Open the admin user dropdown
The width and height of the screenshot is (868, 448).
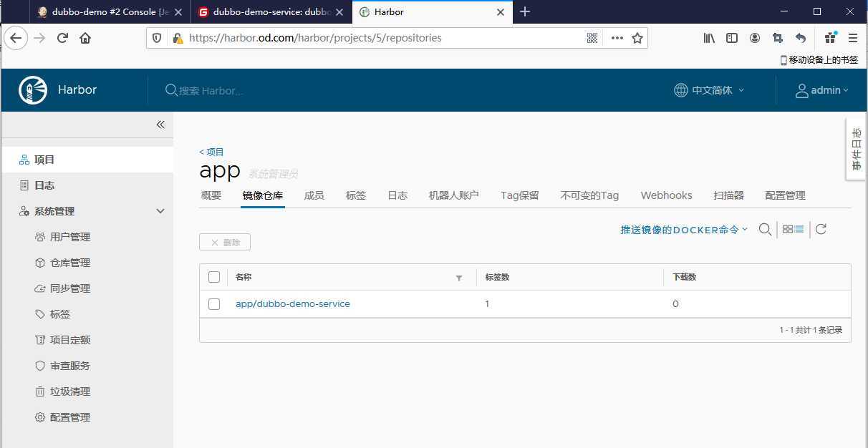point(822,90)
